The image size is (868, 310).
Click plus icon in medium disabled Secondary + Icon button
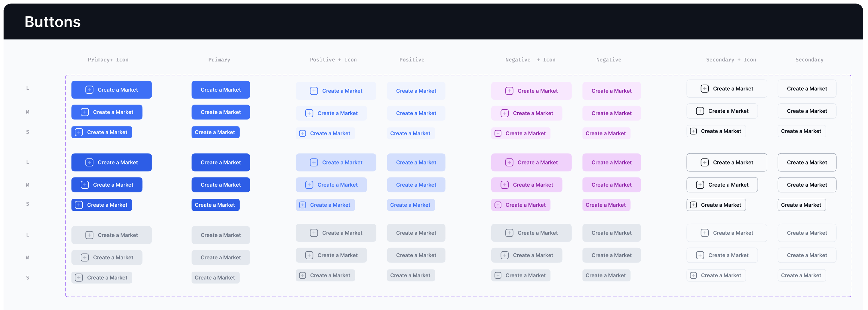point(700,255)
